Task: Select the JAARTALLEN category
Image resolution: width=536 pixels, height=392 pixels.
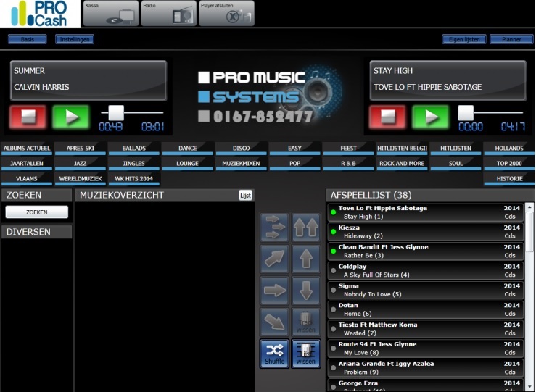Action: (27, 164)
